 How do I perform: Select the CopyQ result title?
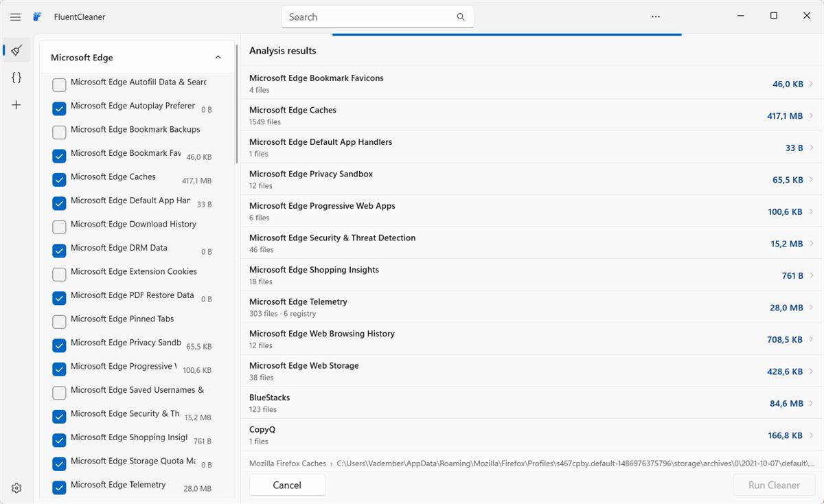click(x=262, y=429)
